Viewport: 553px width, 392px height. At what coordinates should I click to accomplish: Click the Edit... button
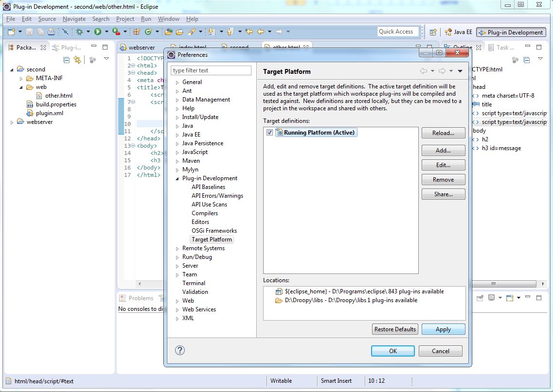click(443, 165)
